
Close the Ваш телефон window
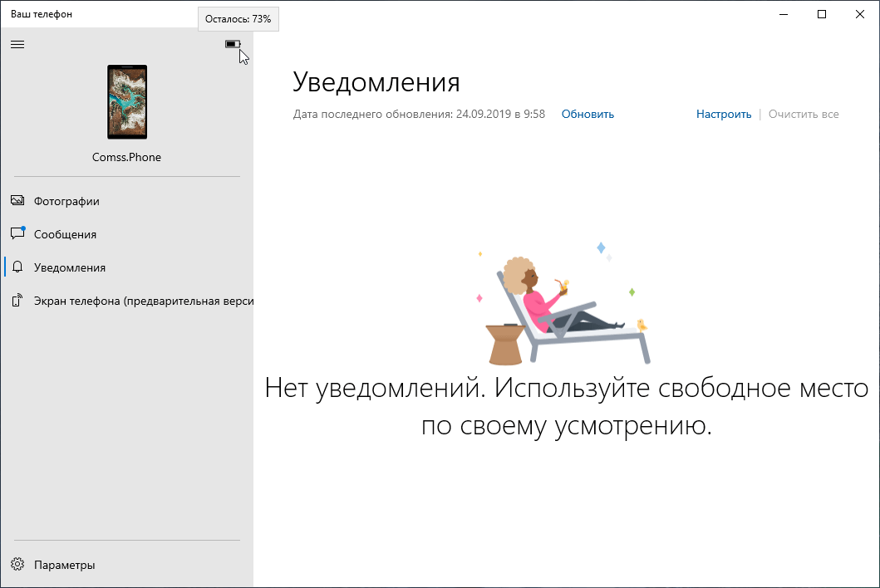coord(860,14)
